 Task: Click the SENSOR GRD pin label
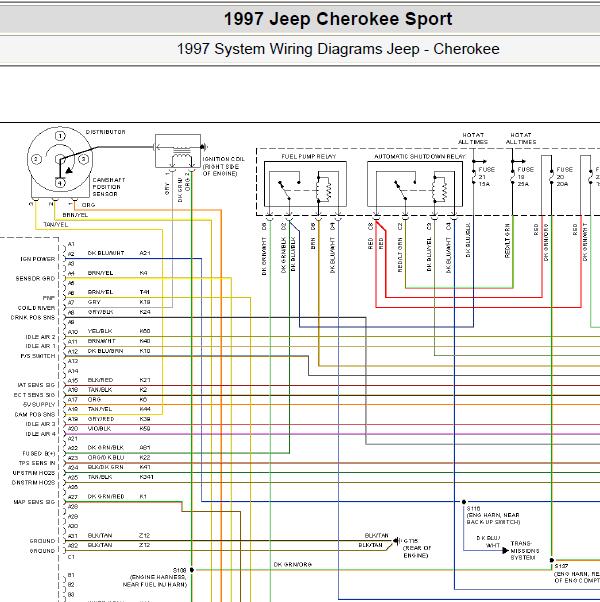click(x=35, y=278)
